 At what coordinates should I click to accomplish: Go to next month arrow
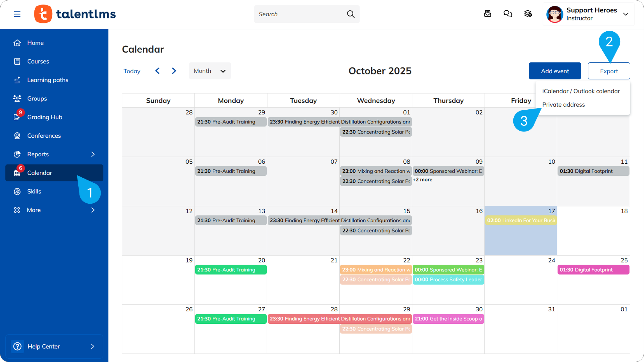click(x=174, y=71)
